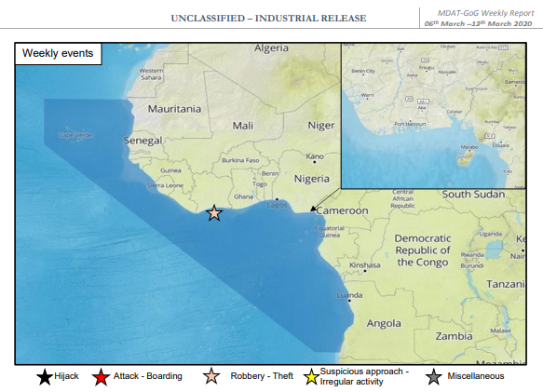Click the UNCLASSIFIED – INDUSTRIAL RELEASE header
Image resolution: width=543 pixels, height=392 pixels.
[269, 19]
